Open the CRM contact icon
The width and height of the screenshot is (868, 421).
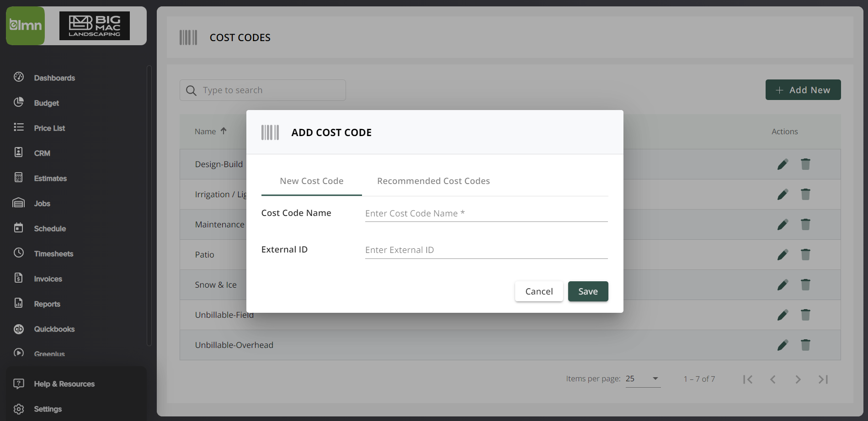pyautogui.click(x=19, y=153)
